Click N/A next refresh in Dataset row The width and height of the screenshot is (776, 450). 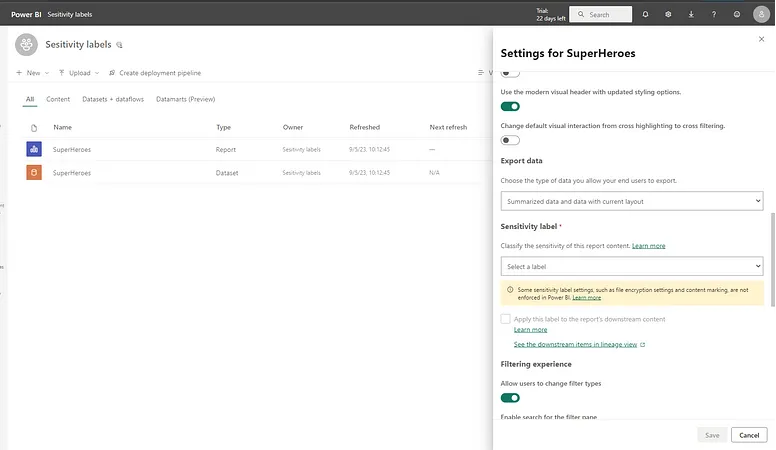tap(434, 173)
